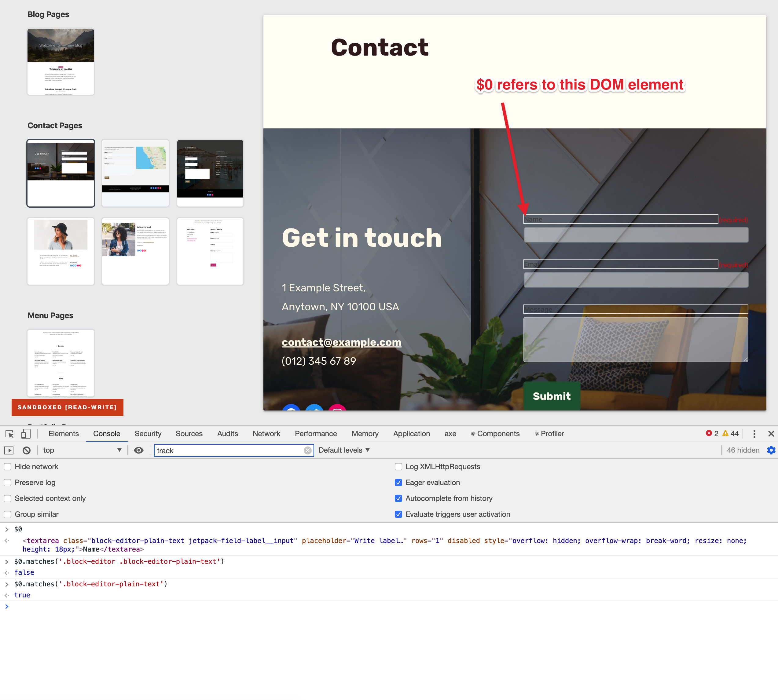Expand the Default levels dropdown
This screenshot has height=700, width=778.
(344, 450)
